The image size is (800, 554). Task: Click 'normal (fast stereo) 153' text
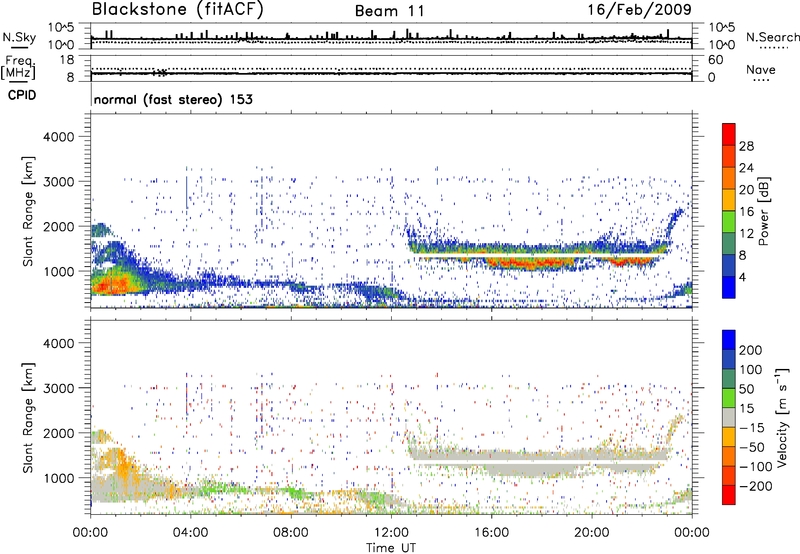coord(173,99)
